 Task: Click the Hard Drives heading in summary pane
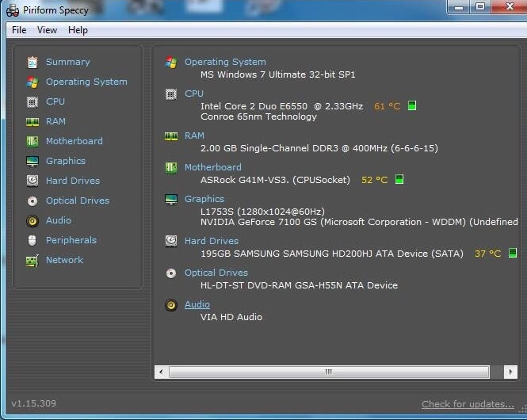[211, 241]
